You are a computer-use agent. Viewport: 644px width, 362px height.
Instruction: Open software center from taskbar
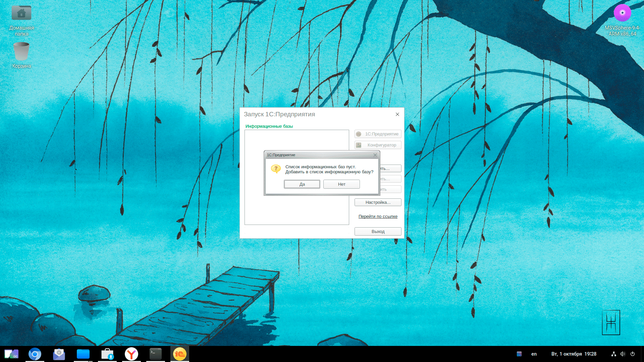click(107, 354)
